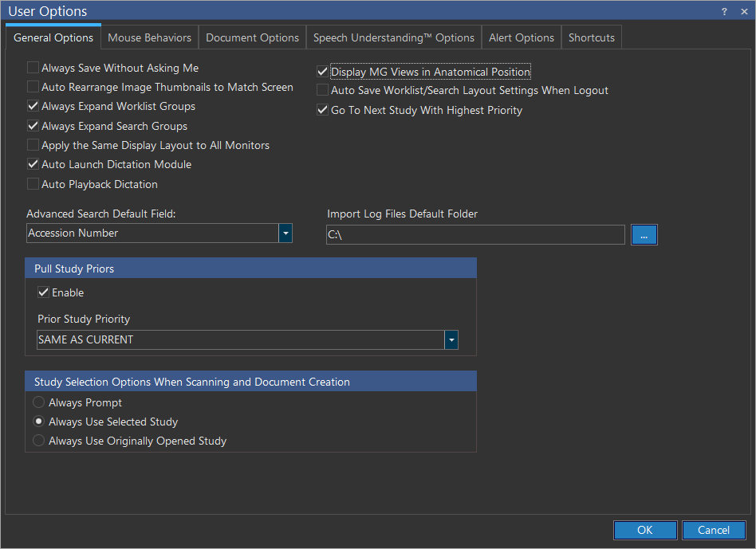756x549 pixels.
Task: Expand the Prior Study Priority dropdown
Action: [451, 340]
